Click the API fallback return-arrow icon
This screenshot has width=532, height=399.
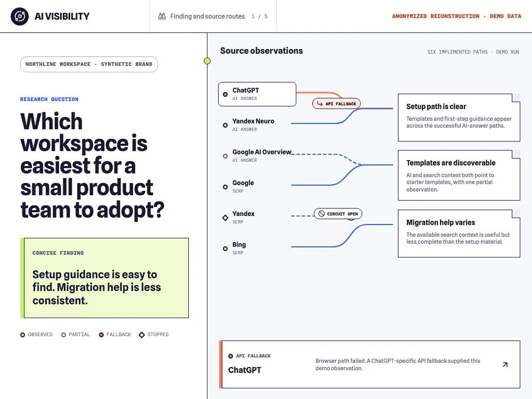(x=320, y=104)
